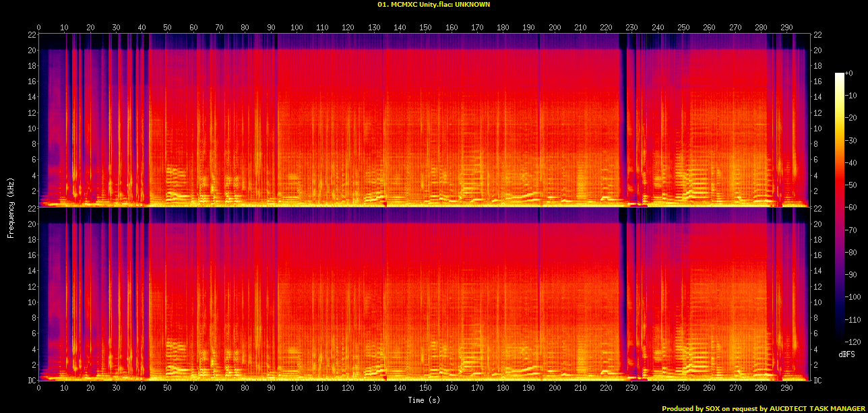Click the 290 second tick on the bottom time axis
Image resolution: width=868 pixels, height=413 pixels.
(786, 388)
